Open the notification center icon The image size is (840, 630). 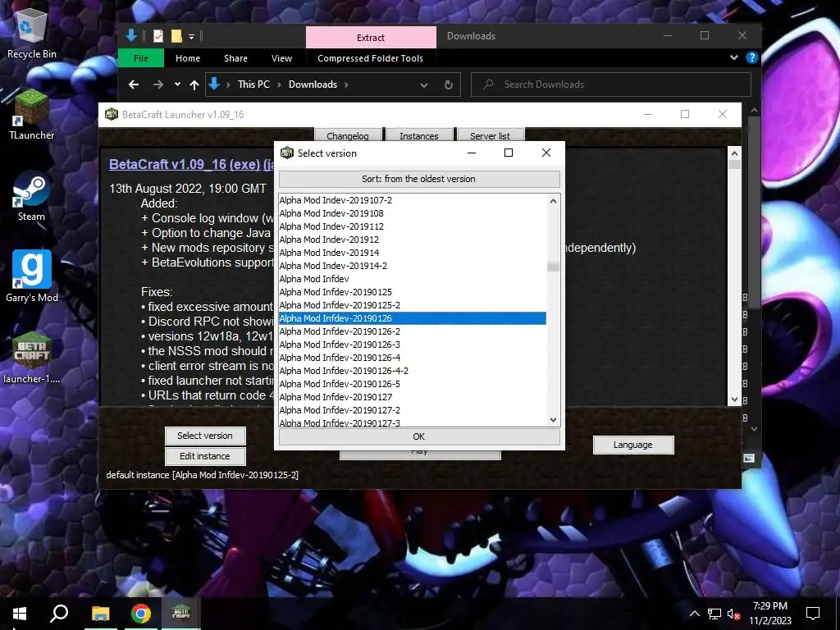[813, 614]
